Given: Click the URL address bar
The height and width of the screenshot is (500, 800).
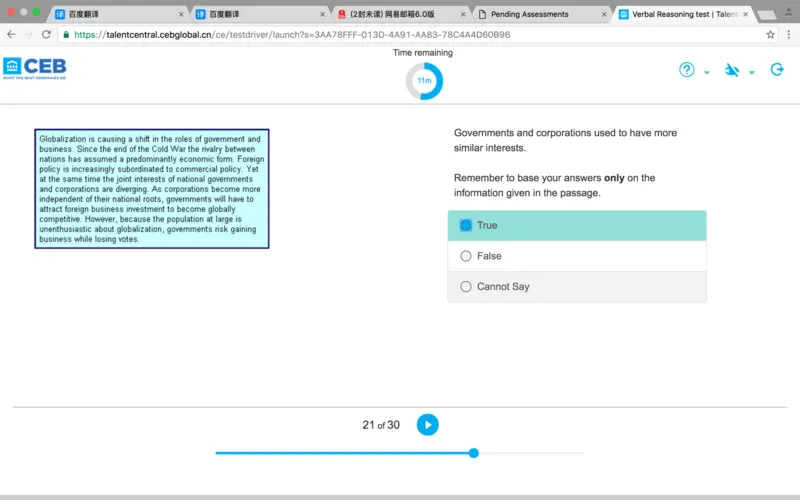Looking at the screenshot, I should [400, 34].
